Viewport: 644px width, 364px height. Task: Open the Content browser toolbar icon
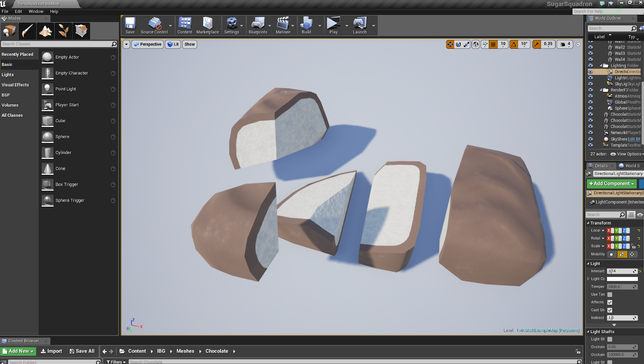pyautogui.click(x=185, y=25)
